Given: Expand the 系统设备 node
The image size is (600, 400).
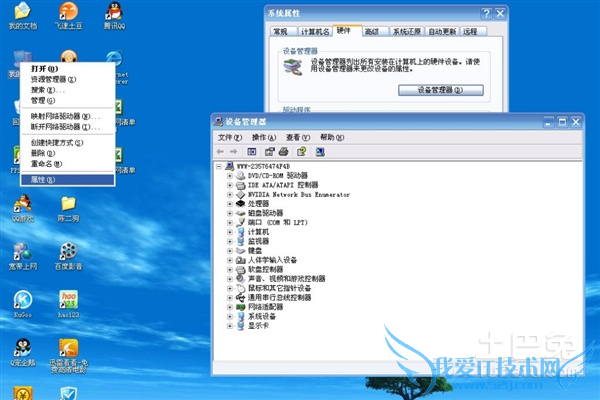Looking at the screenshot, I should (x=230, y=316).
